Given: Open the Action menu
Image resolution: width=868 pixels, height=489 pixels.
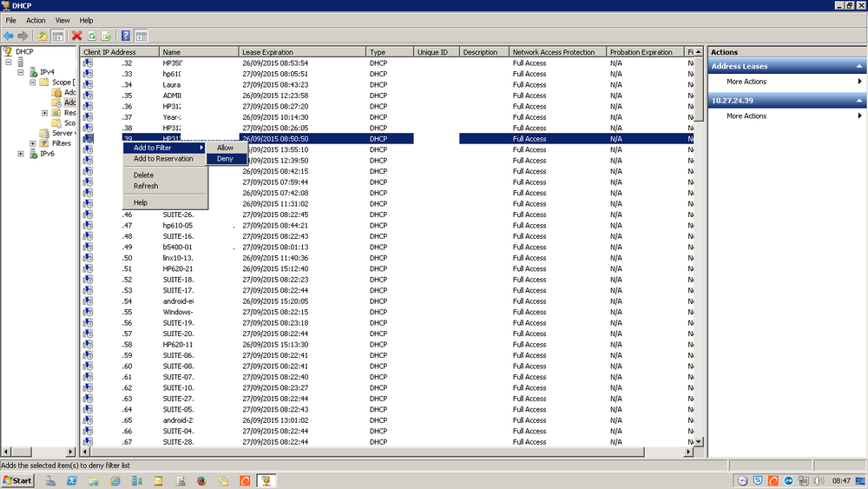Looking at the screenshot, I should pos(36,21).
